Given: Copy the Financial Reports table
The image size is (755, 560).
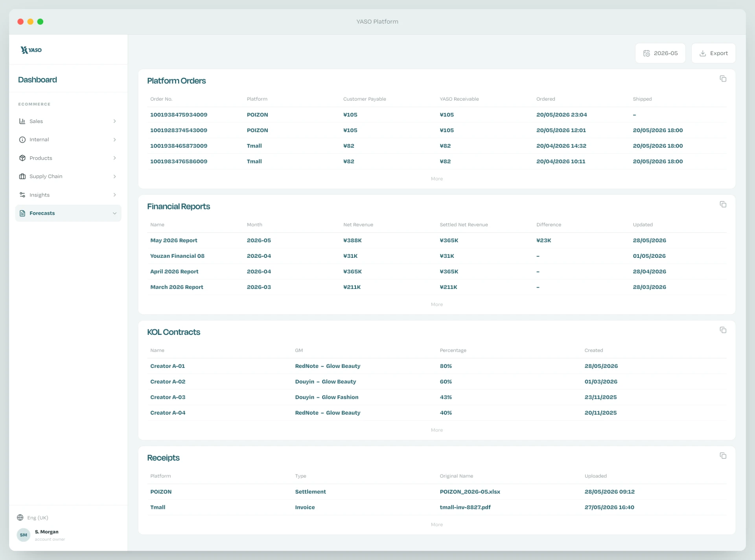Looking at the screenshot, I should click(723, 204).
